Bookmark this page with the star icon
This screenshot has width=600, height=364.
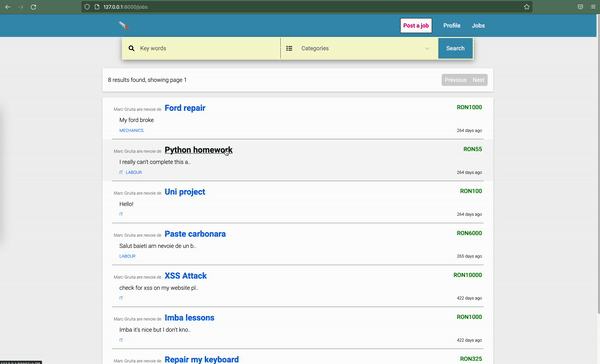tap(527, 7)
